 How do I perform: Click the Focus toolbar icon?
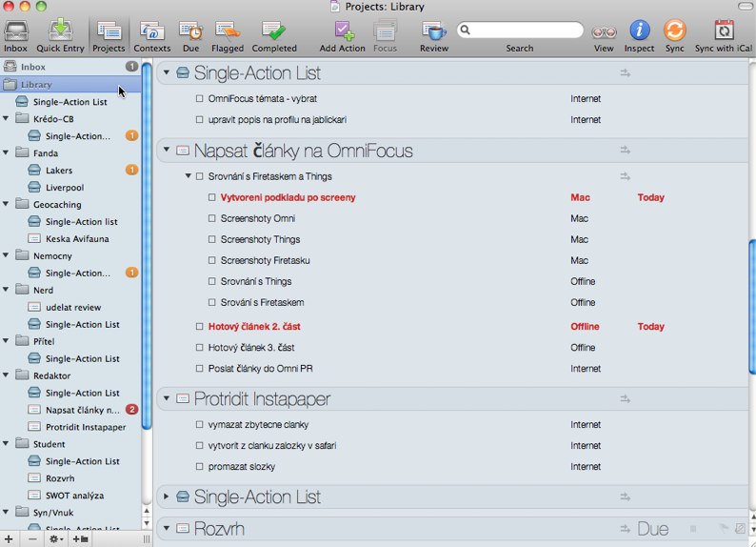385,36
